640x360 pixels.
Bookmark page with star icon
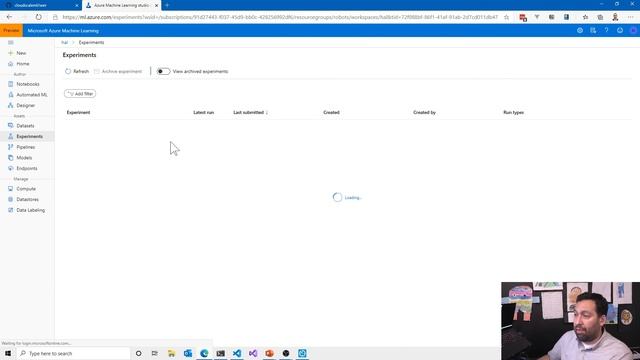506,17
